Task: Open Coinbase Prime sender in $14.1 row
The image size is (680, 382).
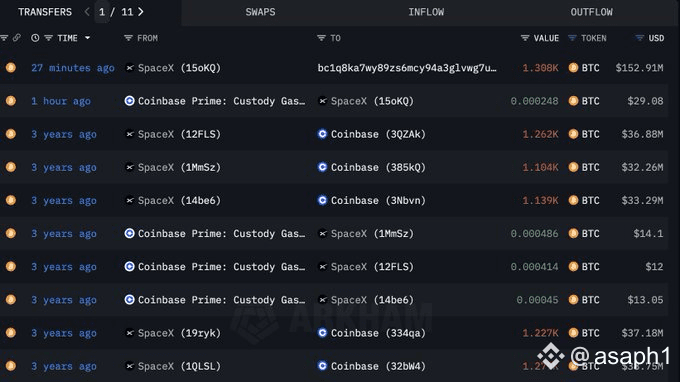Action: (x=221, y=234)
